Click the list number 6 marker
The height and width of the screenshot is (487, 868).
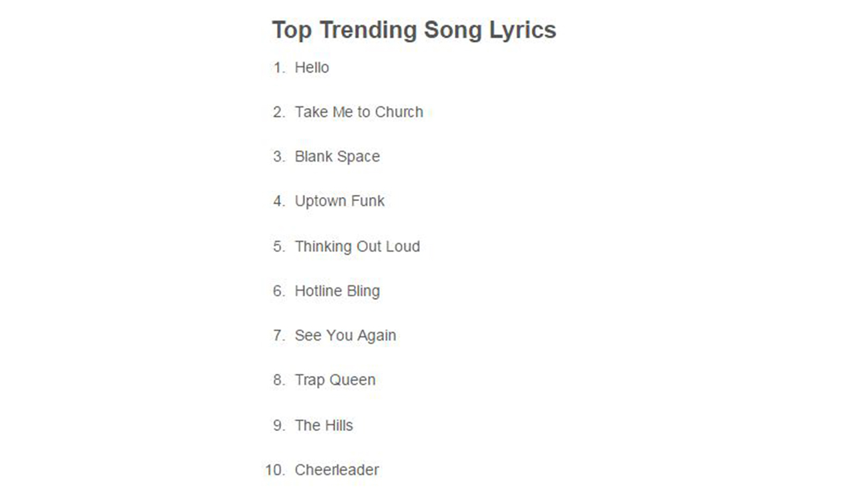coord(279,291)
